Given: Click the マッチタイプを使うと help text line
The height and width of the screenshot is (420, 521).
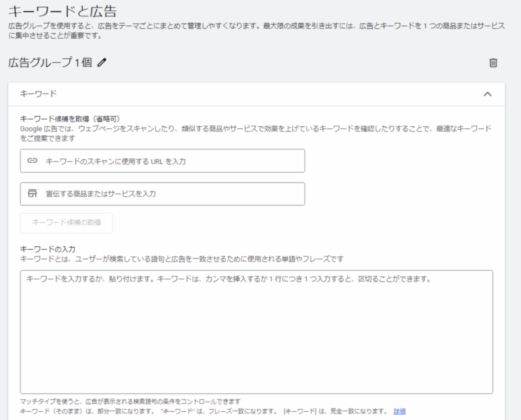Looking at the screenshot, I should point(130,402).
